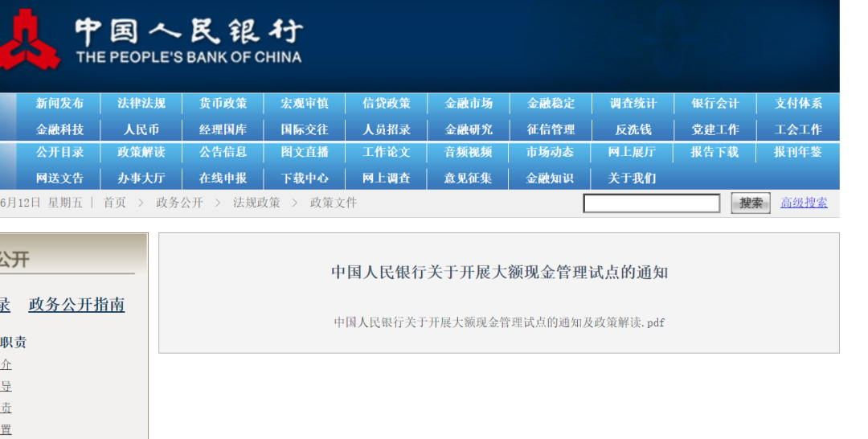The image size is (868, 439).
Task: Go to 支付体系 section
Action: tap(798, 104)
